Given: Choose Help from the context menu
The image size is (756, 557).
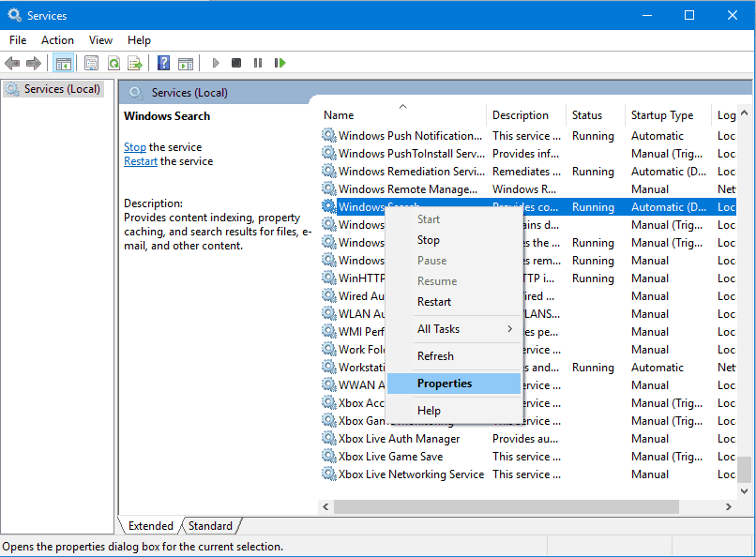Looking at the screenshot, I should point(454,411).
